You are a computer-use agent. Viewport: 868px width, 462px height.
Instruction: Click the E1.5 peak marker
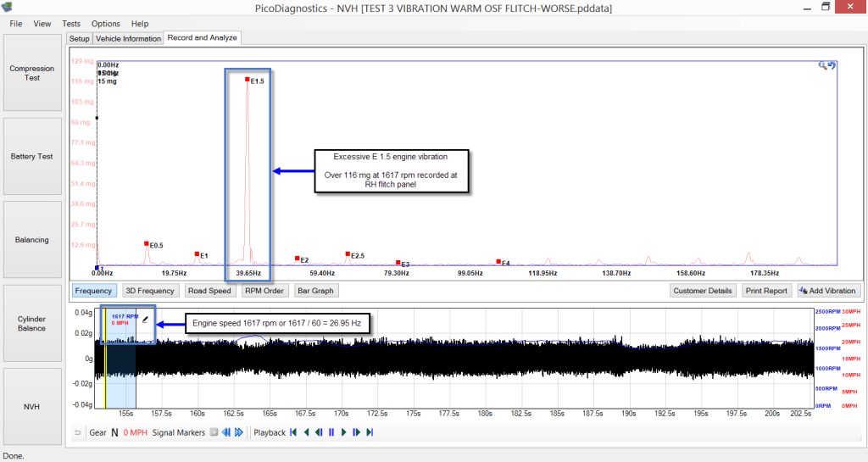pos(248,80)
